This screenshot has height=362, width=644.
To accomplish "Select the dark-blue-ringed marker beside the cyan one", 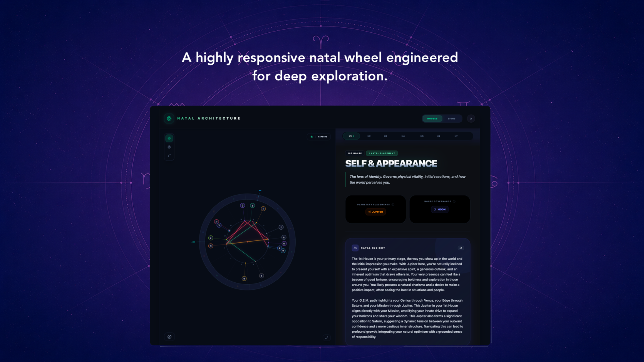I will pos(279,248).
